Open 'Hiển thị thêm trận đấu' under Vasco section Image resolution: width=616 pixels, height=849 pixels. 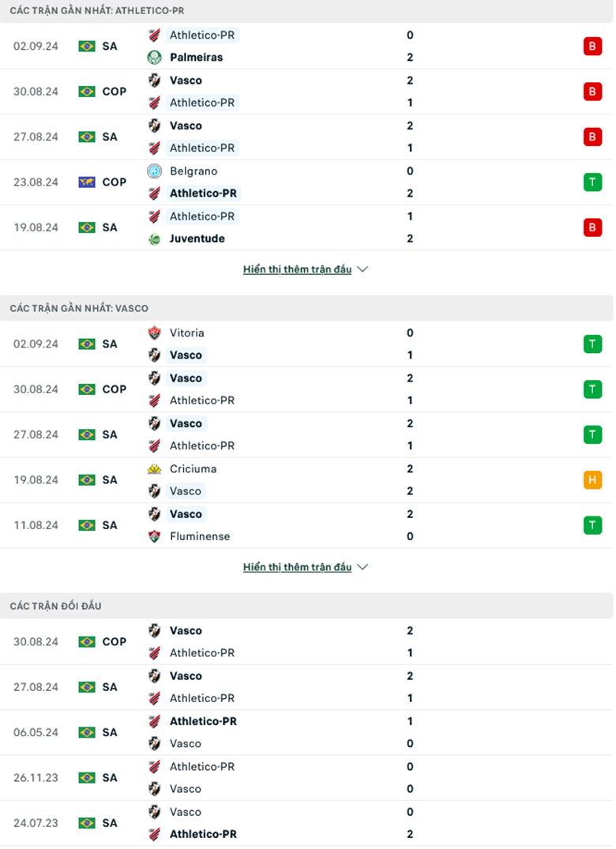pos(297,566)
